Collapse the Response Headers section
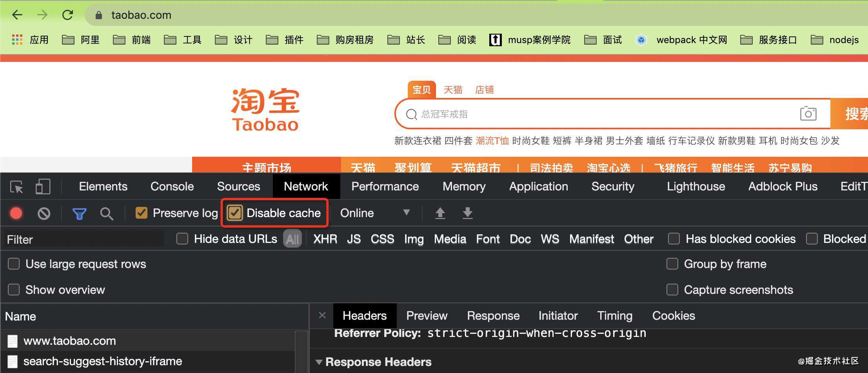Image resolution: width=868 pixels, height=373 pixels. (319, 362)
